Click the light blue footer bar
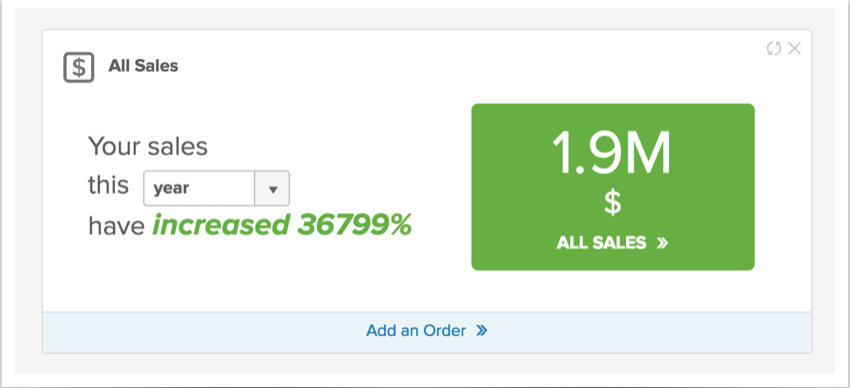850x388 pixels. tap(427, 332)
